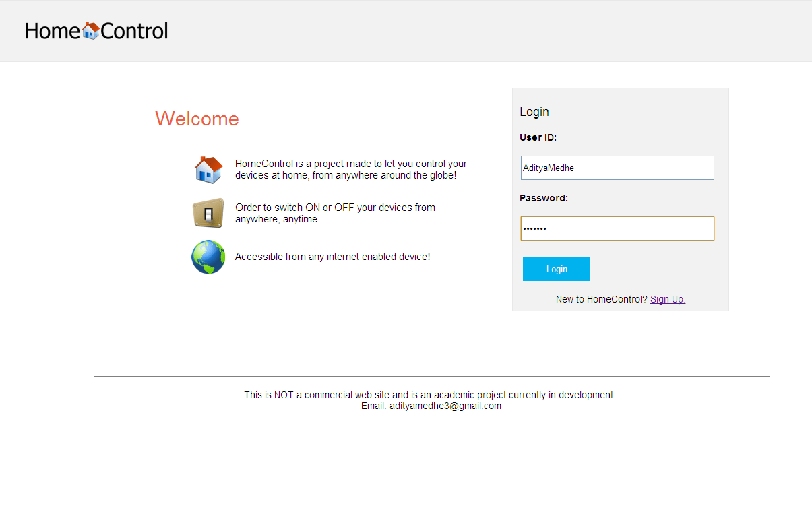Click the Password label
The height and width of the screenshot is (508, 812).
click(543, 198)
